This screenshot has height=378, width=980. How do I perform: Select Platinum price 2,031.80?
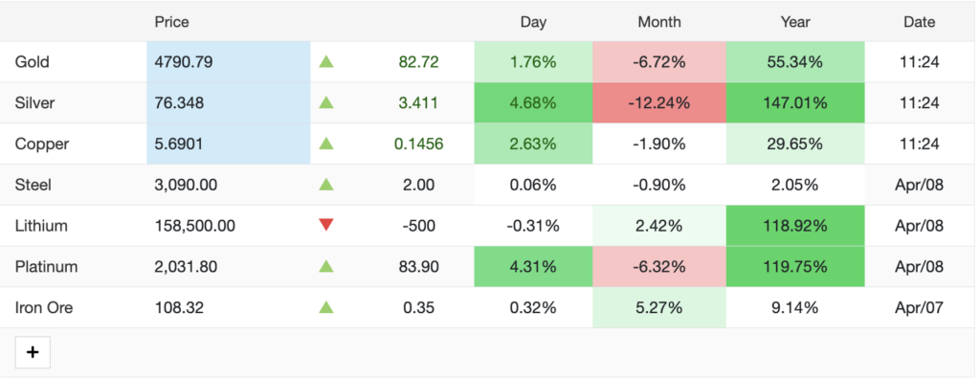[x=186, y=267]
